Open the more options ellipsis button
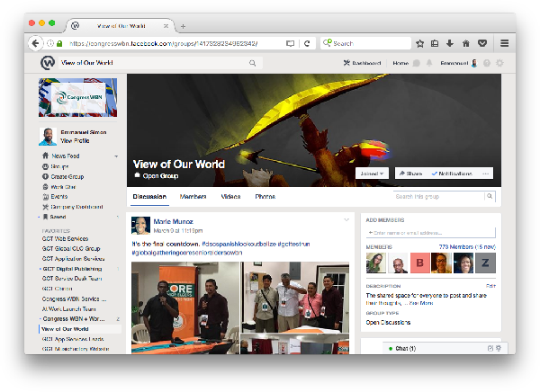 coord(486,173)
